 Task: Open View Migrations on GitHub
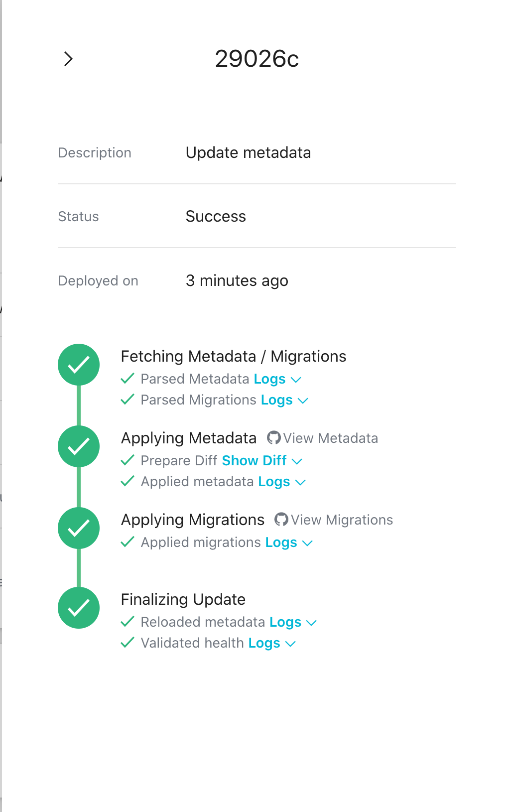342,520
